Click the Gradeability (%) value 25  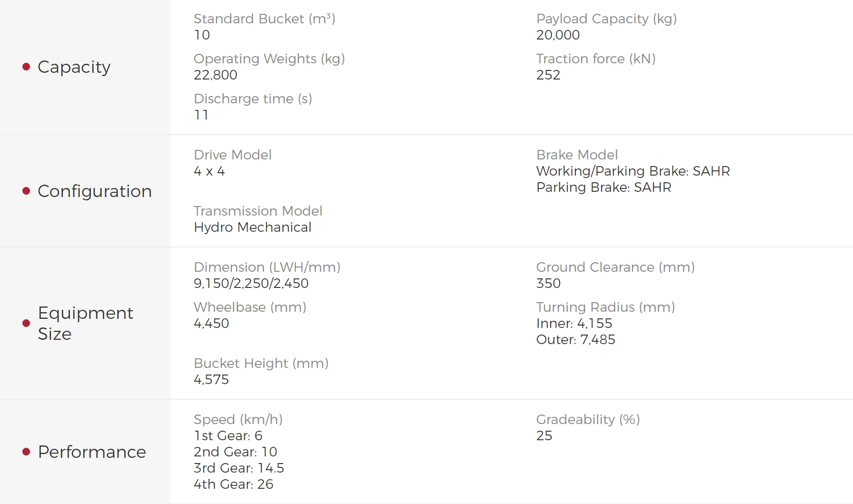click(544, 435)
